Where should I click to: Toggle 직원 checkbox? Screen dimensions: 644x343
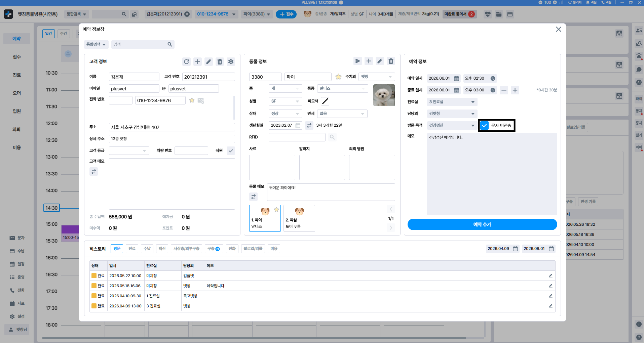tap(231, 151)
